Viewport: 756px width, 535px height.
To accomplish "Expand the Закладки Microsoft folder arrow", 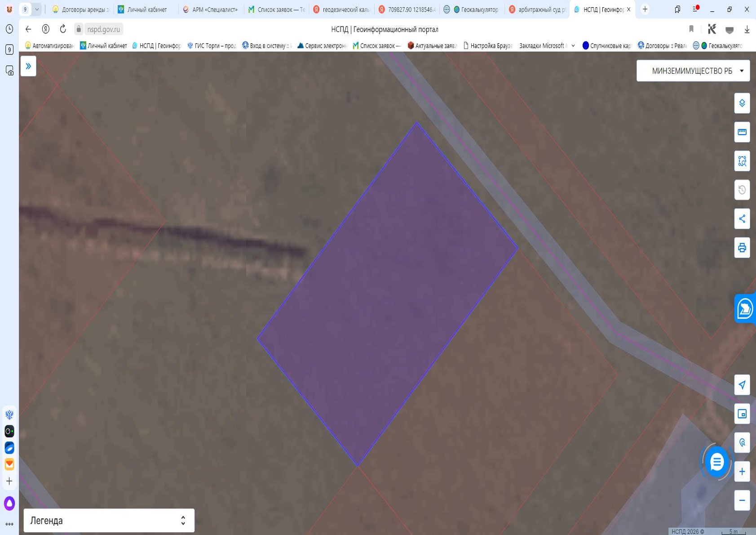I will click(573, 45).
